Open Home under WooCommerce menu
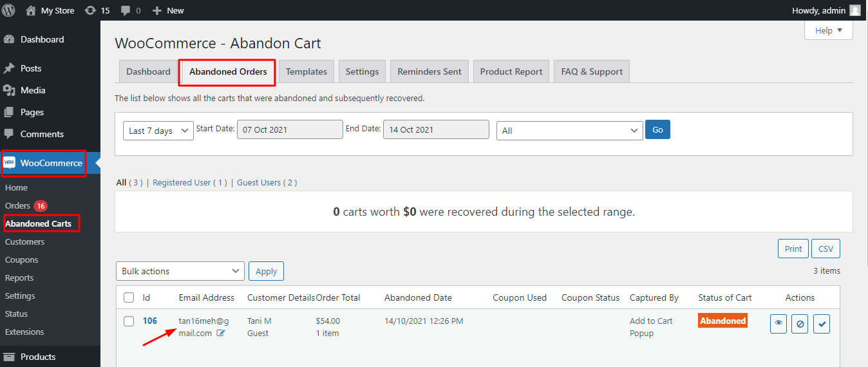The height and width of the screenshot is (367, 868). (x=16, y=187)
